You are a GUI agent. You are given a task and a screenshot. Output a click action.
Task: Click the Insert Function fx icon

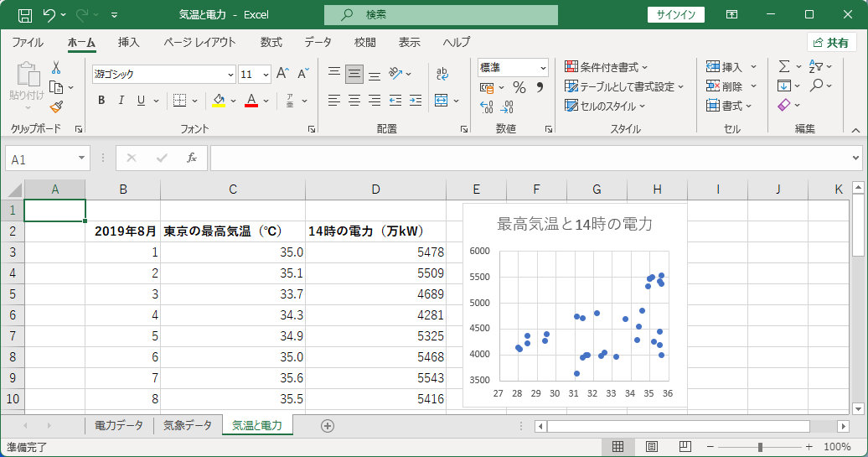pyautogui.click(x=192, y=158)
